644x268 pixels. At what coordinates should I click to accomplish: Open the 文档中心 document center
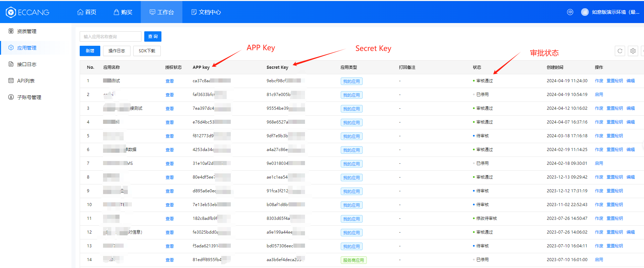pyautogui.click(x=206, y=12)
